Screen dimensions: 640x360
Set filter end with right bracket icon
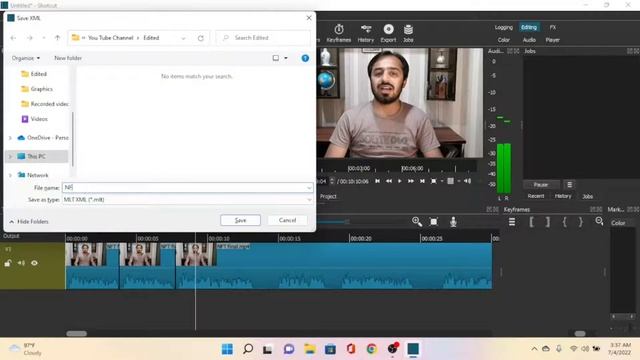pos(548,222)
